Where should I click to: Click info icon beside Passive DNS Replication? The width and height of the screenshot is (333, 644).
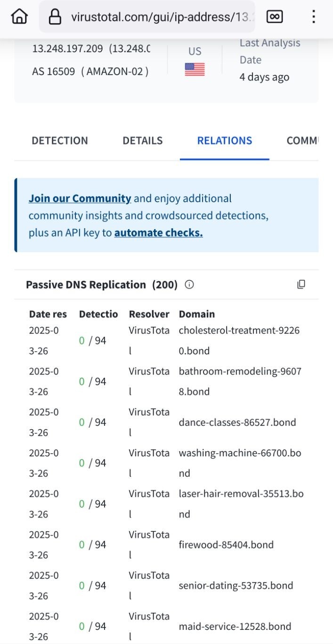click(189, 284)
